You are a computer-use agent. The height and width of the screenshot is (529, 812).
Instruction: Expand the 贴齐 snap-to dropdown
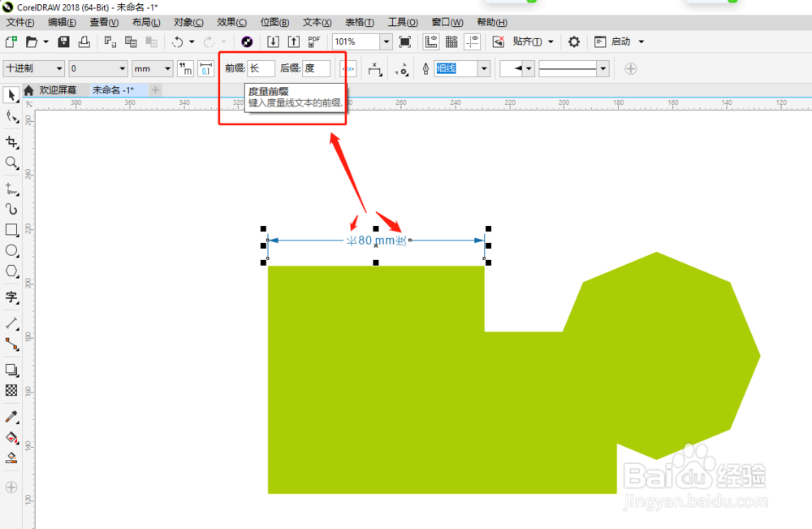click(x=551, y=42)
